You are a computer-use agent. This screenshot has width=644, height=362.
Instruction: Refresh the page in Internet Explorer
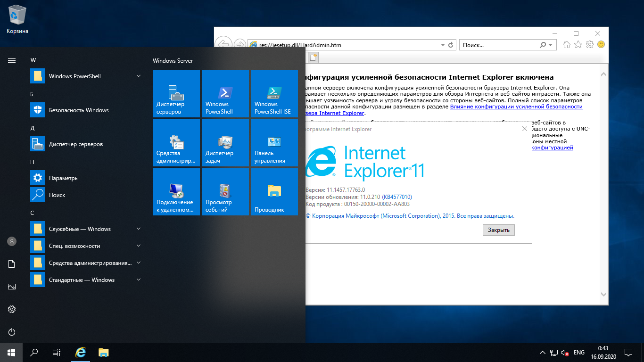(451, 45)
